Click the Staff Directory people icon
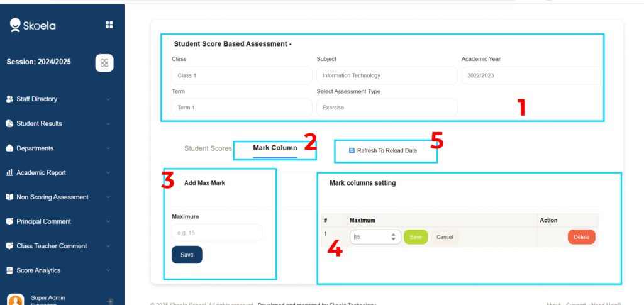The height and width of the screenshot is (305, 644). 9,99
